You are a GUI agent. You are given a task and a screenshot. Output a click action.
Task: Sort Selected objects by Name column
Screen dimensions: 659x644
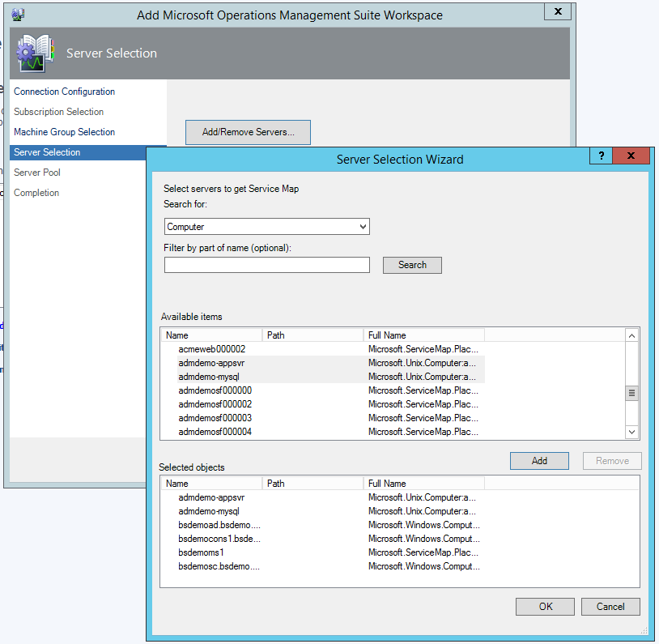tap(212, 484)
